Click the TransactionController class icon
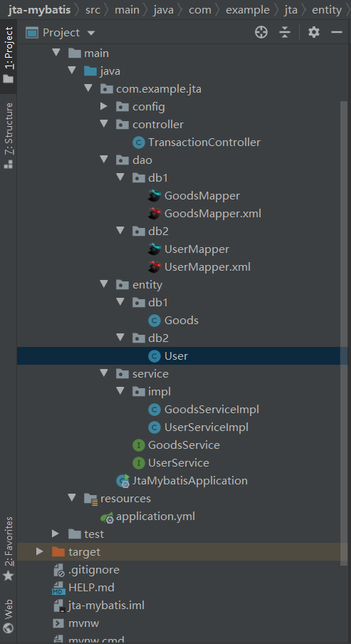Image resolution: width=351 pixels, height=644 pixels. (139, 142)
